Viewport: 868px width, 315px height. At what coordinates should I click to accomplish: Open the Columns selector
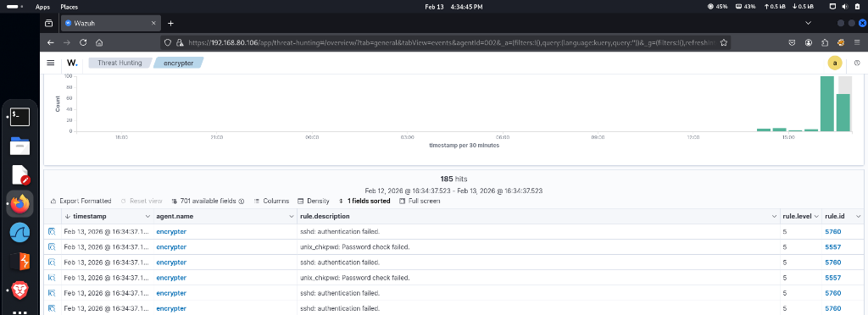pos(271,202)
